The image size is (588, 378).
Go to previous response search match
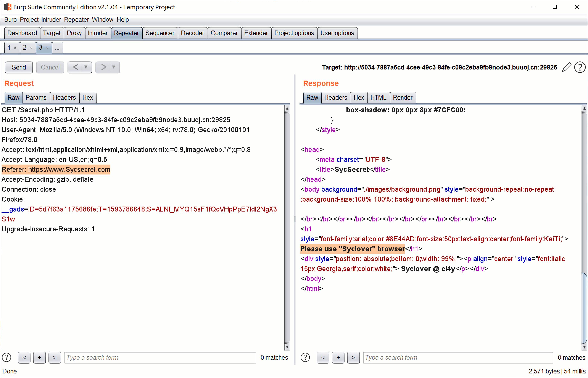[323, 357]
